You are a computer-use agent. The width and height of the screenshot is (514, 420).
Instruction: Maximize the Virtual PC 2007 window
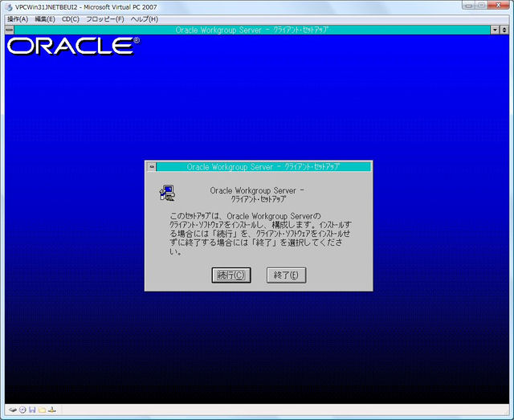pyautogui.click(x=481, y=6)
